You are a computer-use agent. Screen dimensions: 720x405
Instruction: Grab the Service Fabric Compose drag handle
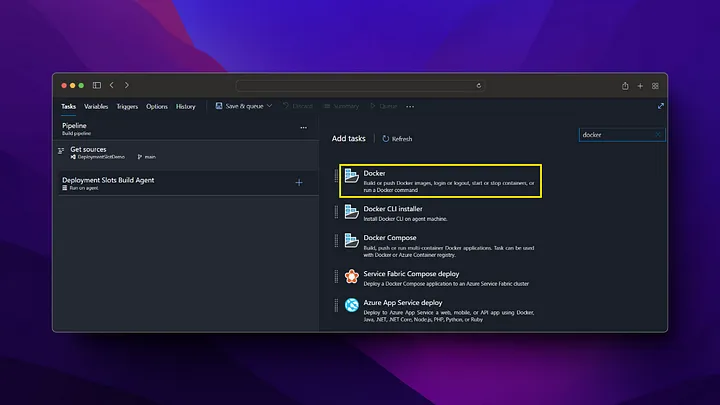point(336,276)
